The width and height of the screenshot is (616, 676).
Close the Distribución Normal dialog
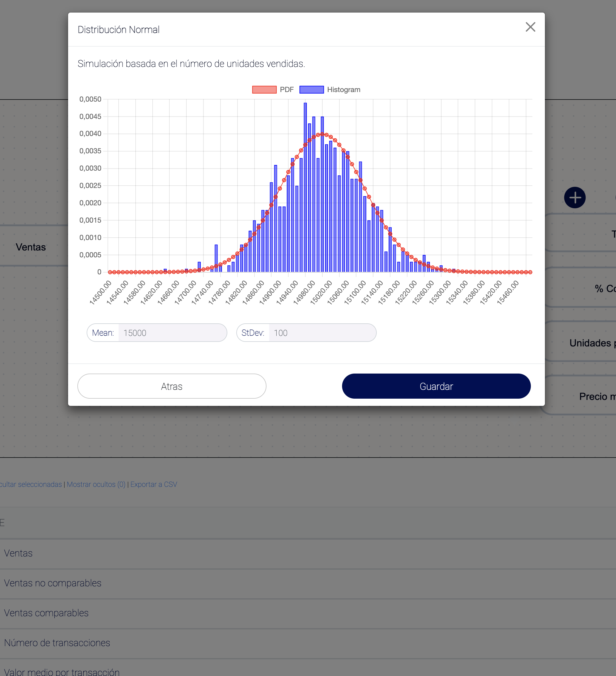click(530, 27)
